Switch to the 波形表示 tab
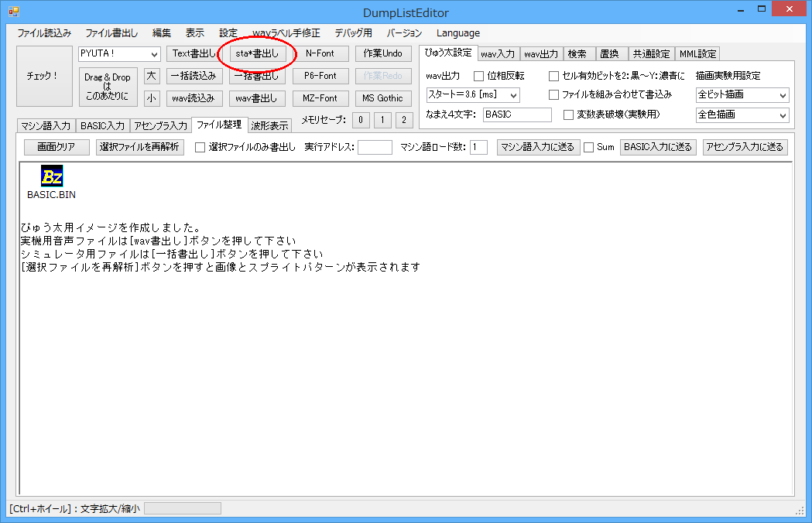Screen dimensions: 812x523 269,126
